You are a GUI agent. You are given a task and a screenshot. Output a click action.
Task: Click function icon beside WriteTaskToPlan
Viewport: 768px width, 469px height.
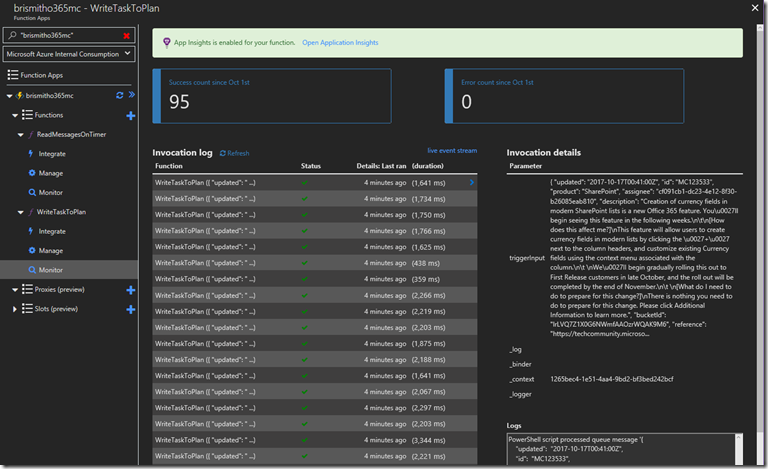[31, 212]
